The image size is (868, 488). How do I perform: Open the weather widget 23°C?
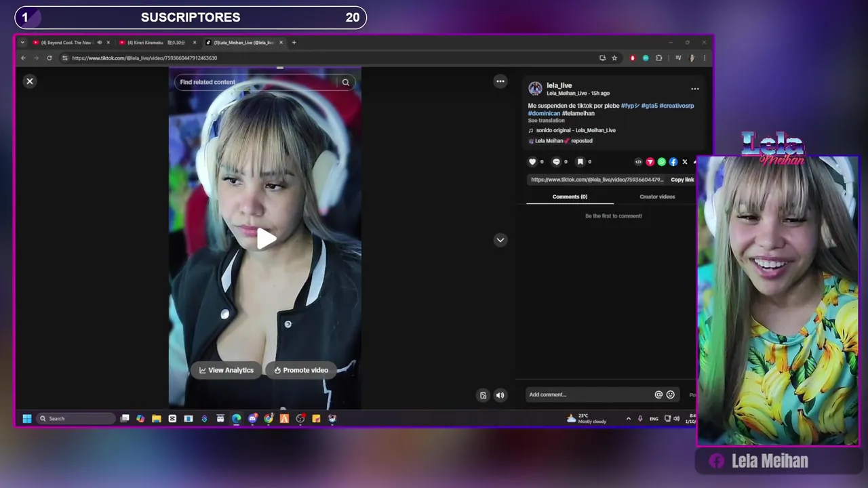pos(587,419)
